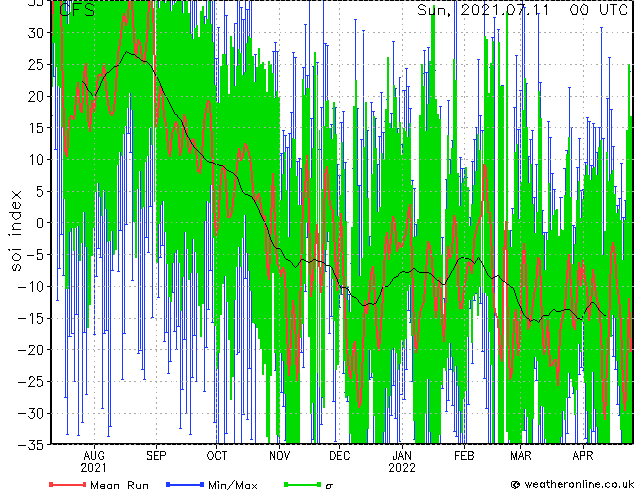Click the JAN 2022 axis label
This screenshot has height=490, width=634.
(x=402, y=462)
